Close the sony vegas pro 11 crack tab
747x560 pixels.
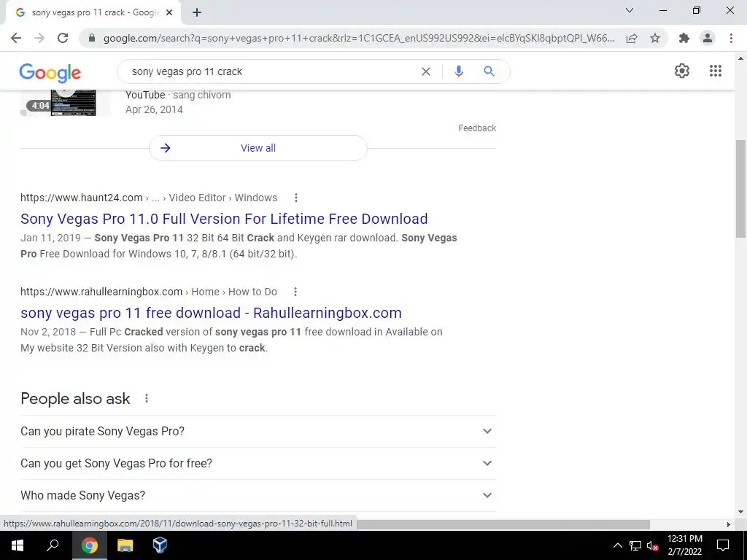169,13
